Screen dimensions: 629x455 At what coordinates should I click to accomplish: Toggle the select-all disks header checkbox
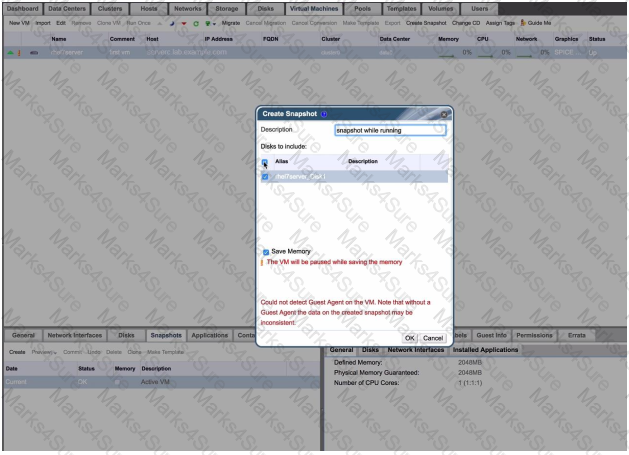265,161
